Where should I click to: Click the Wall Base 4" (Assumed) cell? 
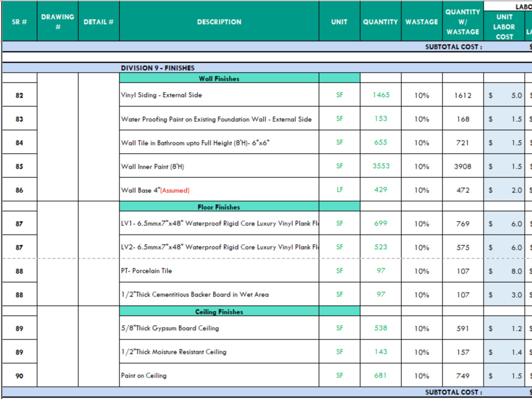click(x=219, y=190)
